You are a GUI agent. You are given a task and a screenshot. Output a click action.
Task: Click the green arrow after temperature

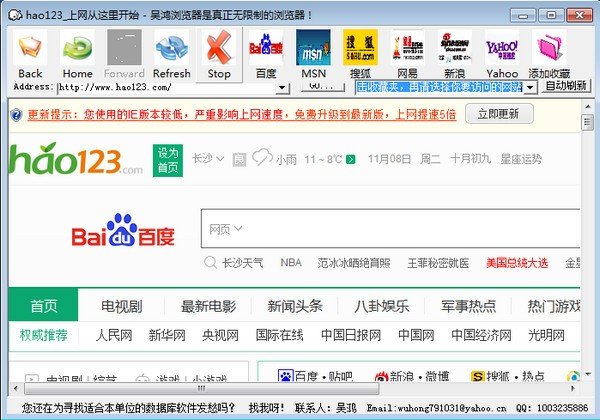click(x=351, y=159)
